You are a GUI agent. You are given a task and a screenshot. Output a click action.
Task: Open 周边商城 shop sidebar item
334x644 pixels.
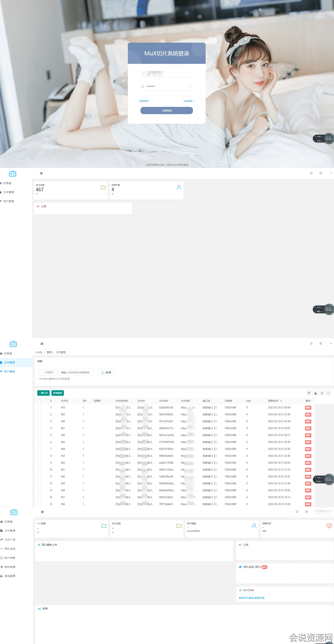(10, 567)
